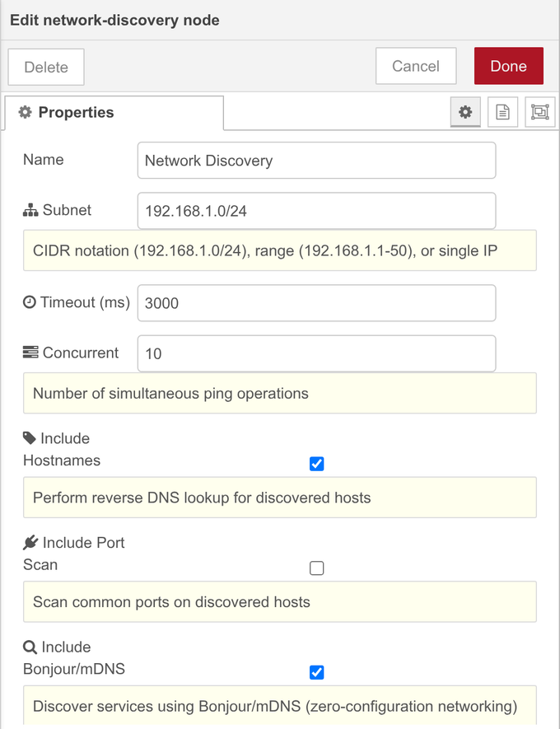
Task: Delete the network-discovery node
Action: (46, 67)
